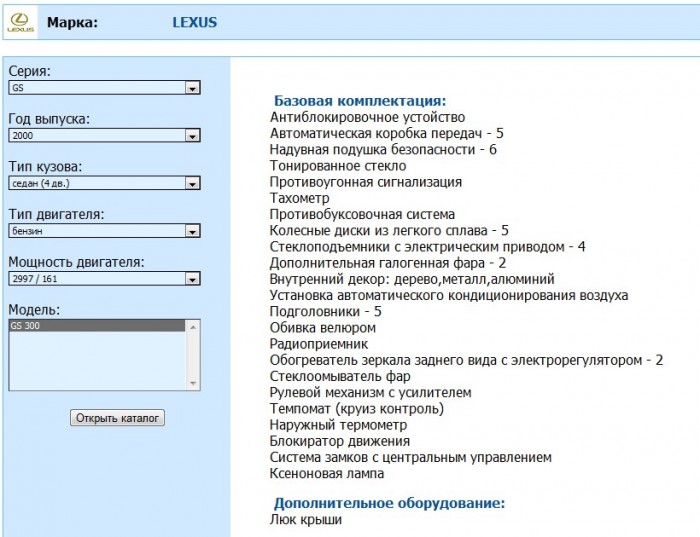This screenshot has width=700, height=537.
Task: Select GS 300 in the Модель list
Action: [97, 325]
